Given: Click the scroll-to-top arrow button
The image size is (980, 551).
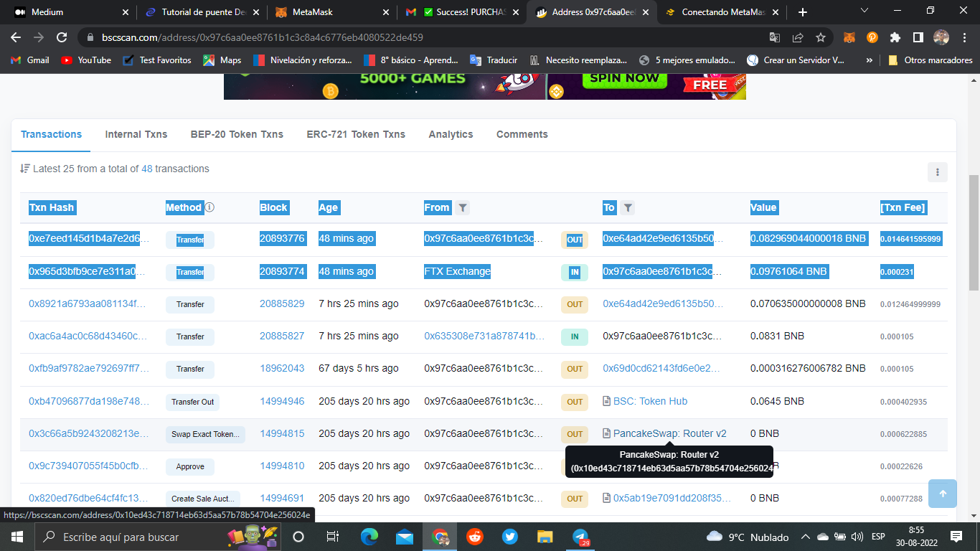Looking at the screenshot, I should tap(942, 494).
